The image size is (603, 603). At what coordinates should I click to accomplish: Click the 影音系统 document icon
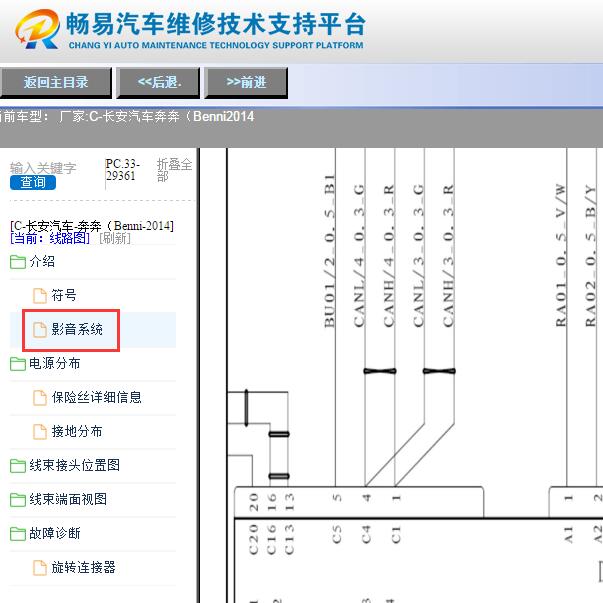coord(40,330)
